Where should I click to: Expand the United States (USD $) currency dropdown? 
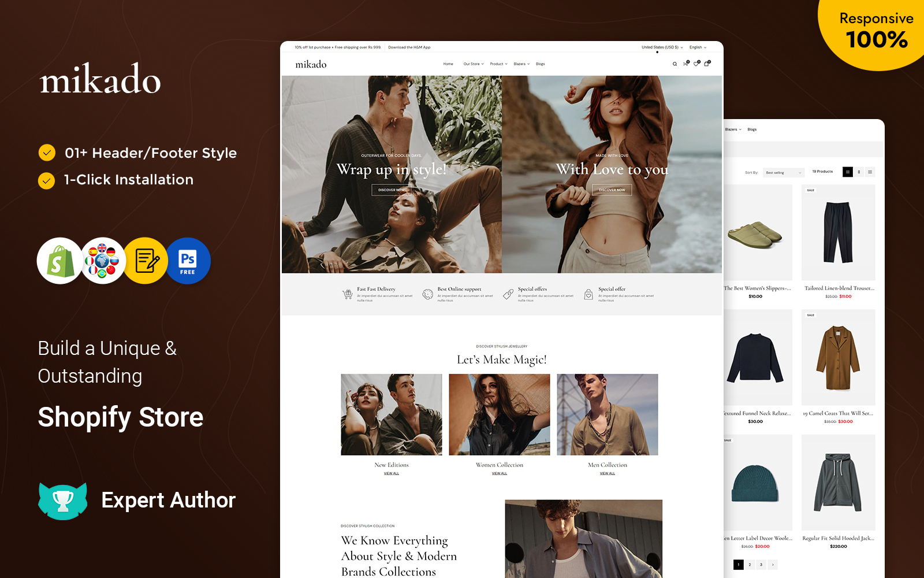[662, 47]
